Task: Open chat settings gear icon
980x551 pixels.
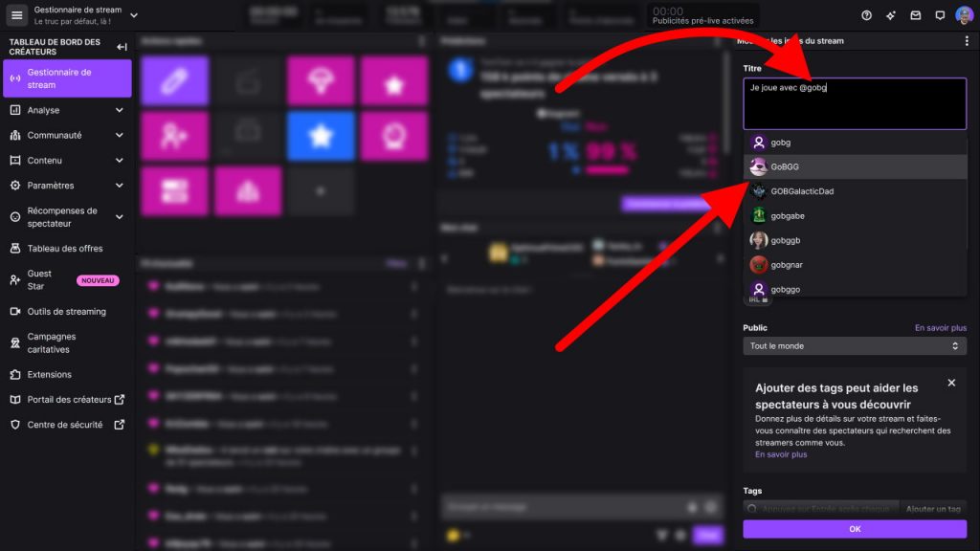Action: coord(680,535)
